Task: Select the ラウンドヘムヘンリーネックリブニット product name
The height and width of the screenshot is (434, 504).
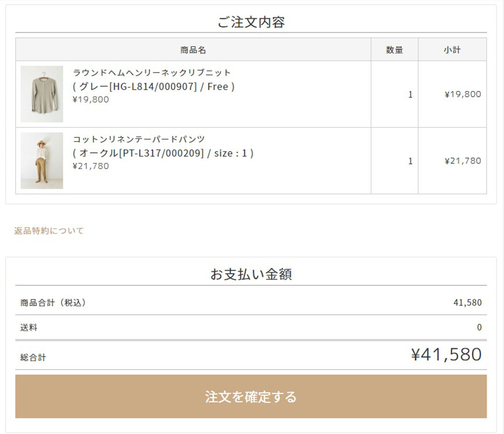Action: pos(152,72)
